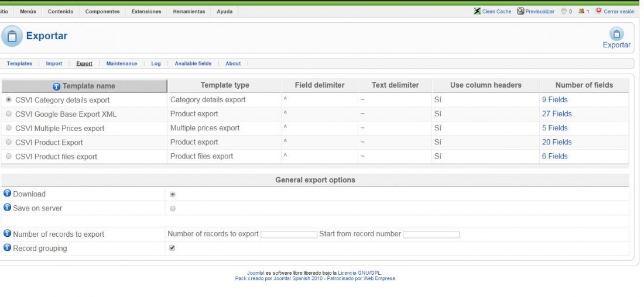Click the info icon next to Download
This screenshot has width=644, height=297.
pos(7,194)
